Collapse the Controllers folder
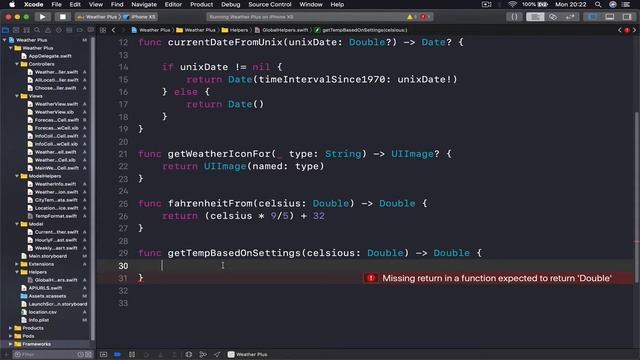 tap(17, 64)
